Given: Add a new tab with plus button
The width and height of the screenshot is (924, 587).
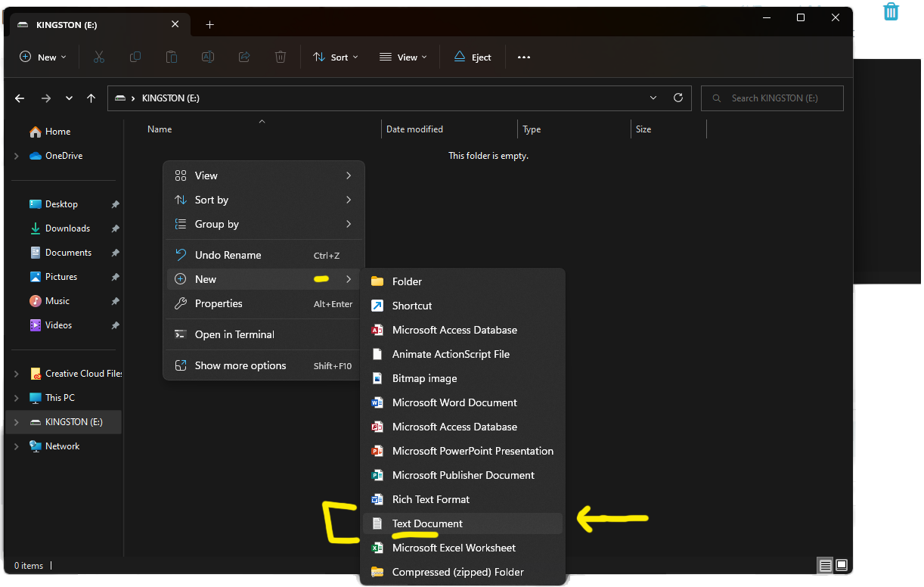Looking at the screenshot, I should (210, 24).
